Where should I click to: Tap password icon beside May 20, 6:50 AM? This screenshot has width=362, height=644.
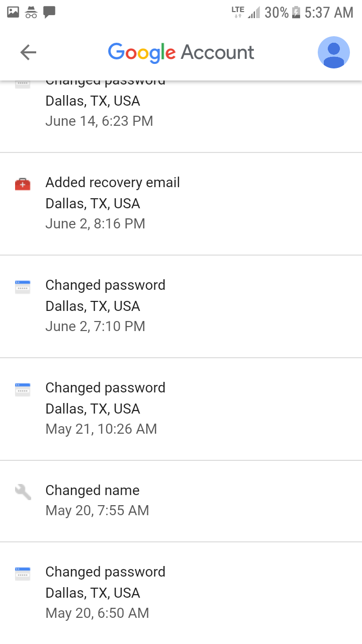[x=23, y=574]
